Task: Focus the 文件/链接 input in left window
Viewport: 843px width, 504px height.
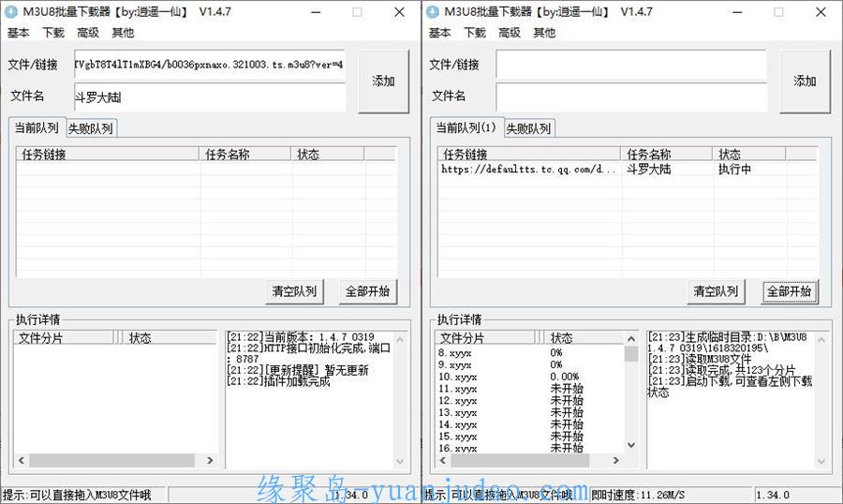Action: pyautogui.click(x=209, y=66)
